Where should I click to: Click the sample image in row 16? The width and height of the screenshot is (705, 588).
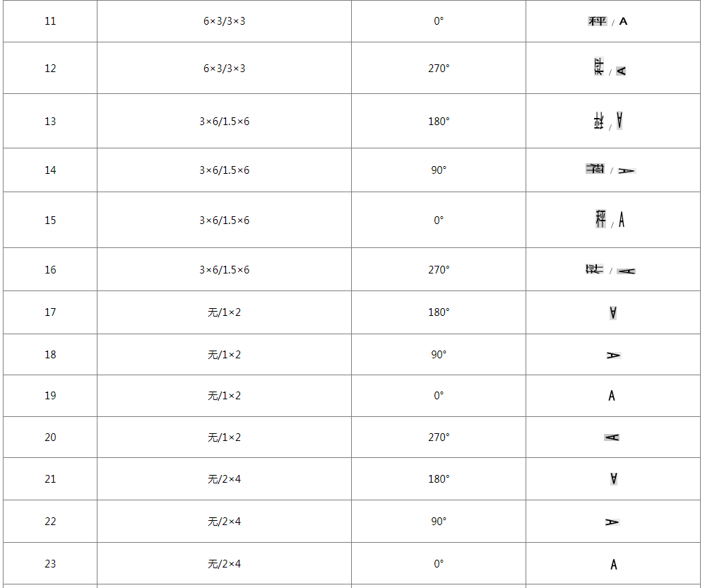click(x=610, y=270)
